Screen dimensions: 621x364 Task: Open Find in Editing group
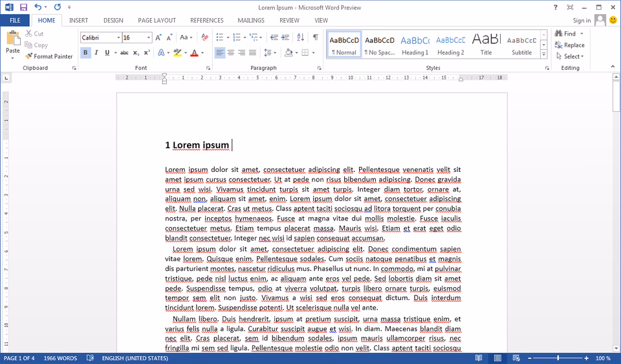click(x=565, y=34)
